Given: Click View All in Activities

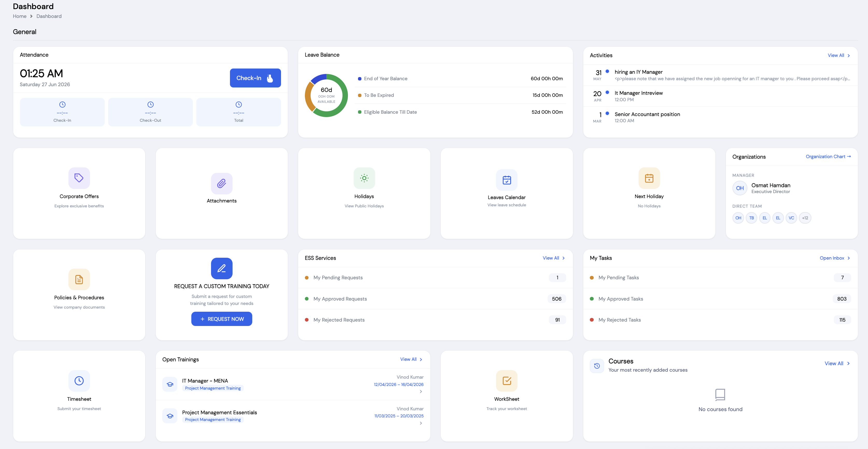Looking at the screenshot, I should coord(839,55).
